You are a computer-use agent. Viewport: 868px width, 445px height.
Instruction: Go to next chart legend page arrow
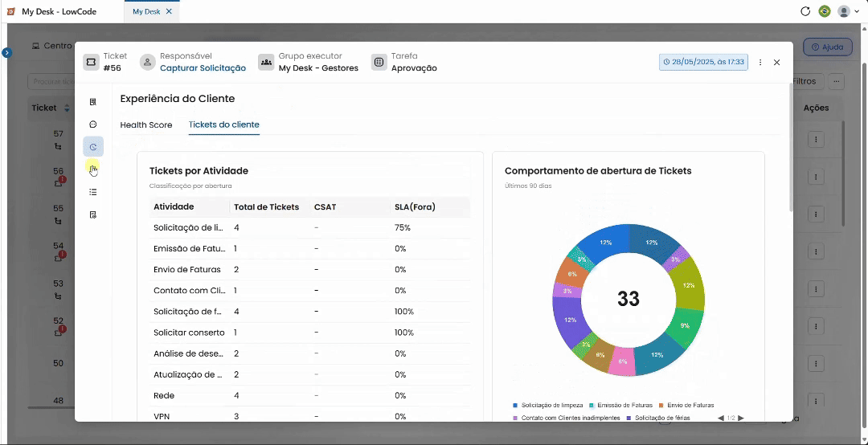tap(741, 418)
